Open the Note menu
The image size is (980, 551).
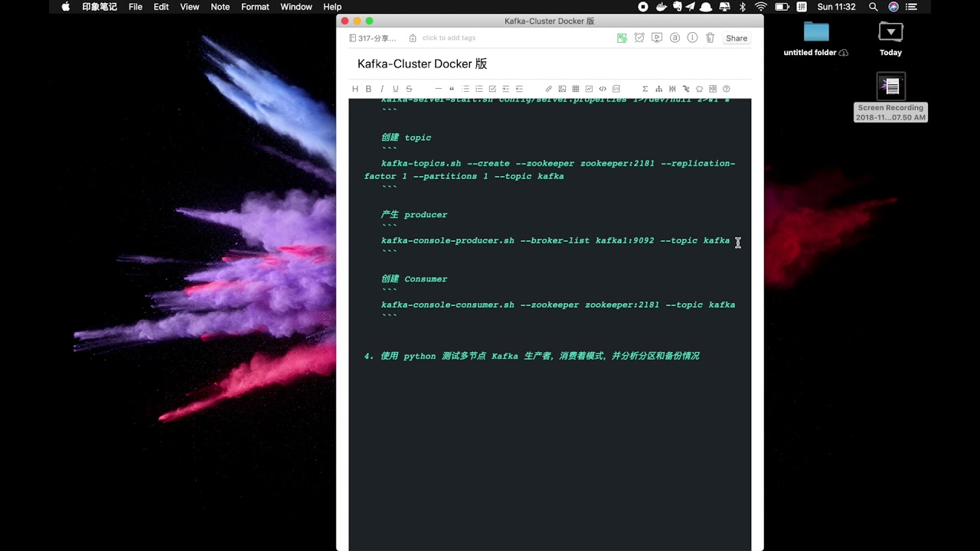click(x=220, y=7)
